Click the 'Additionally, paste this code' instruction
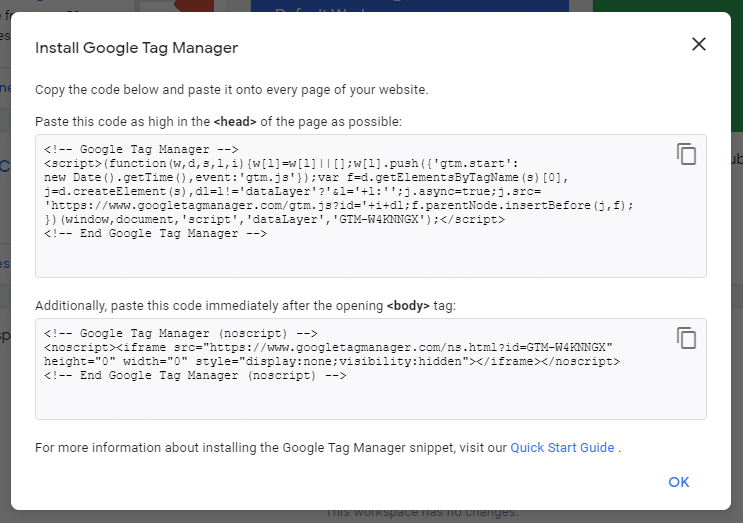 (x=245, y=306)
